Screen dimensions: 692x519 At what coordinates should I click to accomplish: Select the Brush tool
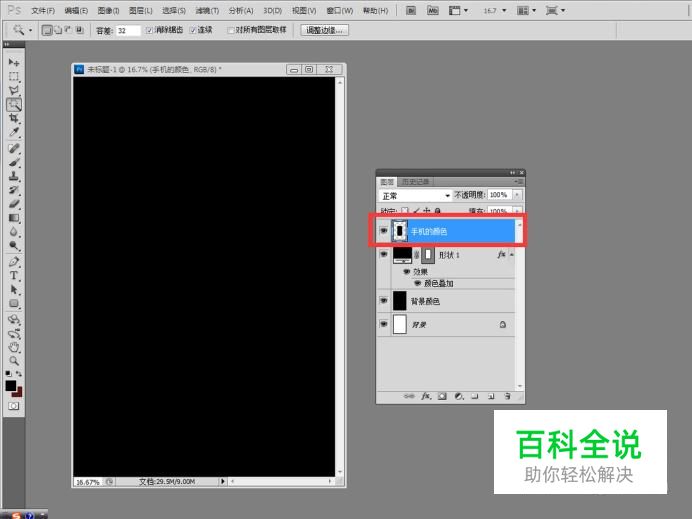[x=14, y=162]
